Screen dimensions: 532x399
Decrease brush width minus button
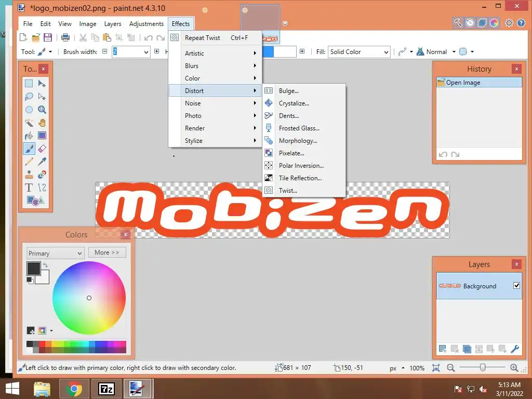pos(105,51)
